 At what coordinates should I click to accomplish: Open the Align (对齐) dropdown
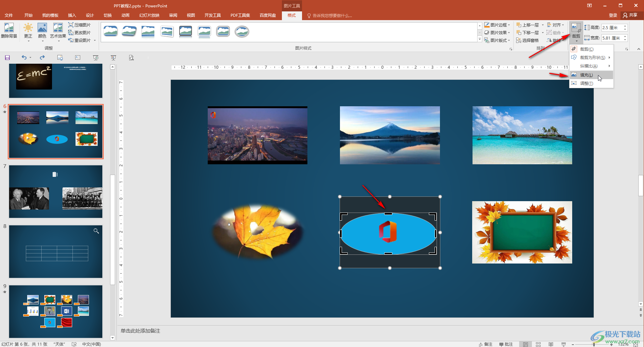click(555, 25)
